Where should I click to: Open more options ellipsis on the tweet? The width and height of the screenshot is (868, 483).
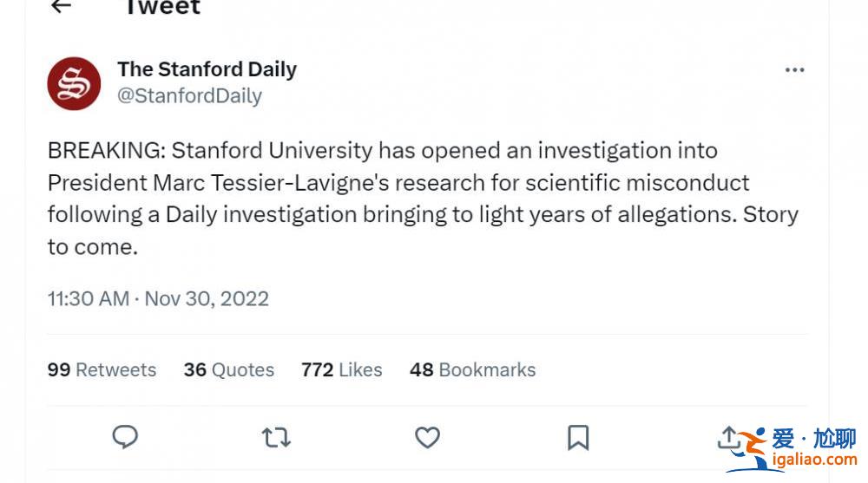pyautogui.click(x=794, y=69)
